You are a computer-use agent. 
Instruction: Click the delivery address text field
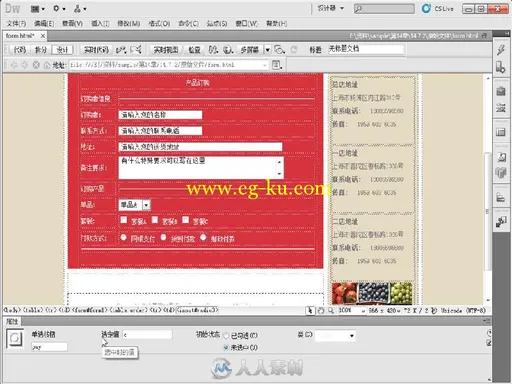(200, 147)
